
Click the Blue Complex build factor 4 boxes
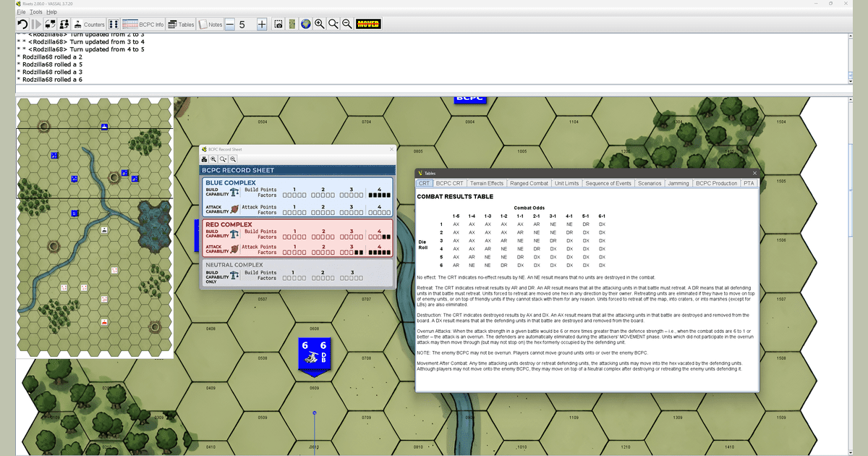coord(379,195)
